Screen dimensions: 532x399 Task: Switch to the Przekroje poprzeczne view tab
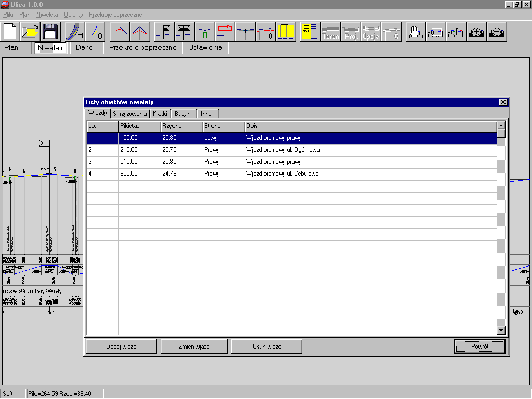pyautogui.click(x=142, y=48)
